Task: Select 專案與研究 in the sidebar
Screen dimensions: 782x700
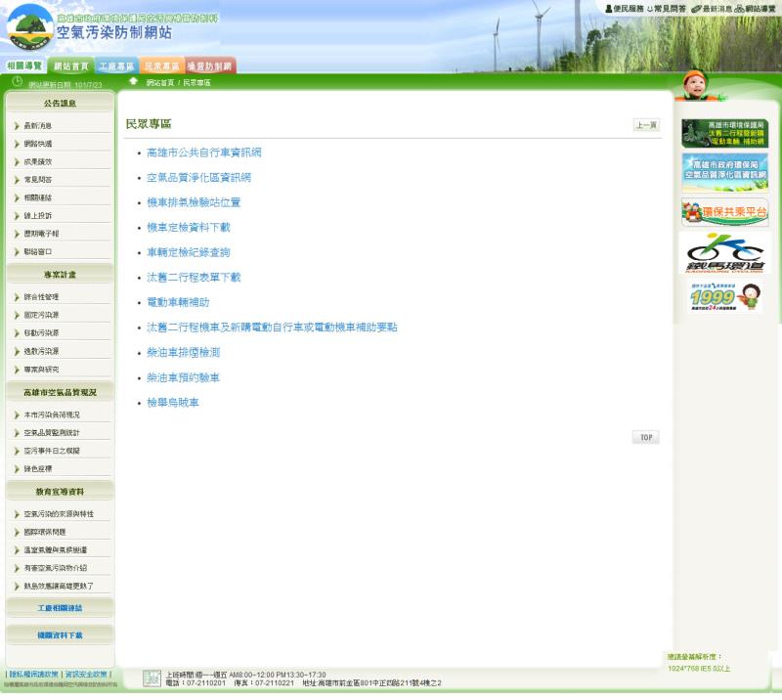Action: click(41, 370)
